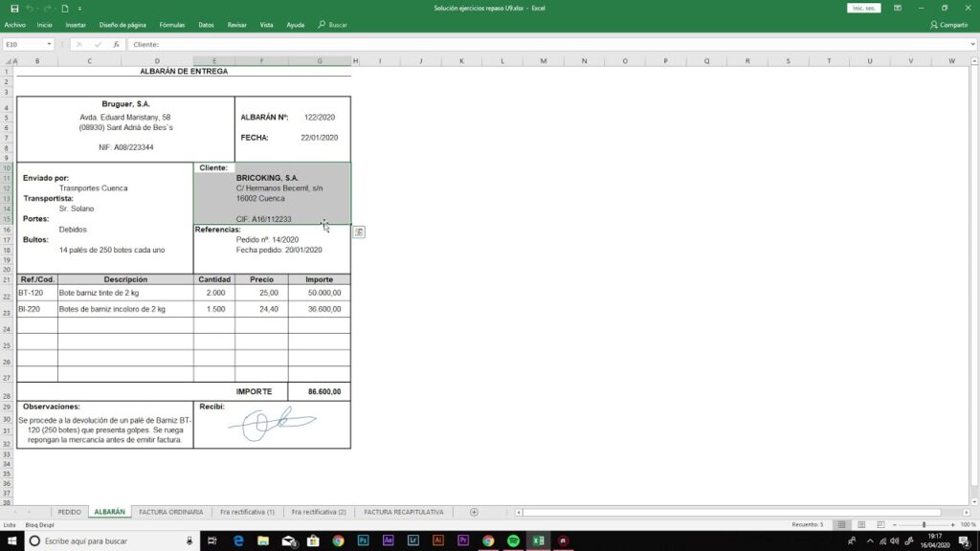The image size is (980, 551).
Task: Switch to the PEDIDO sheet tab
Action: pyautogui.click(x=69, y=513)
